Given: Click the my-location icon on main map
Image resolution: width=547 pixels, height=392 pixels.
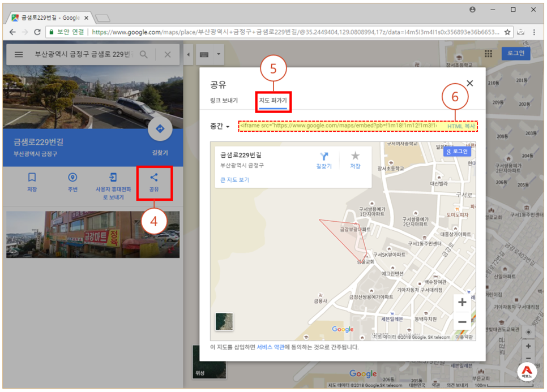Looking at the screenshot, I should 528,332.
